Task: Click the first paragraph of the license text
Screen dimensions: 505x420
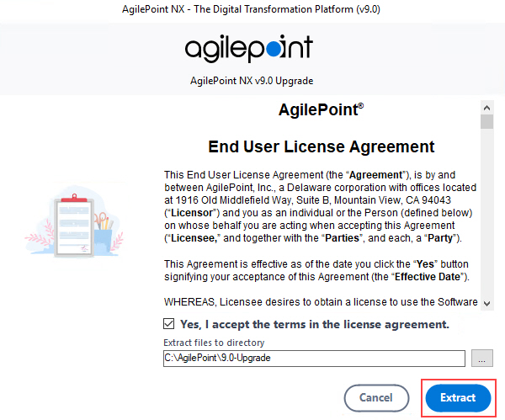Action: coord(320,206)
